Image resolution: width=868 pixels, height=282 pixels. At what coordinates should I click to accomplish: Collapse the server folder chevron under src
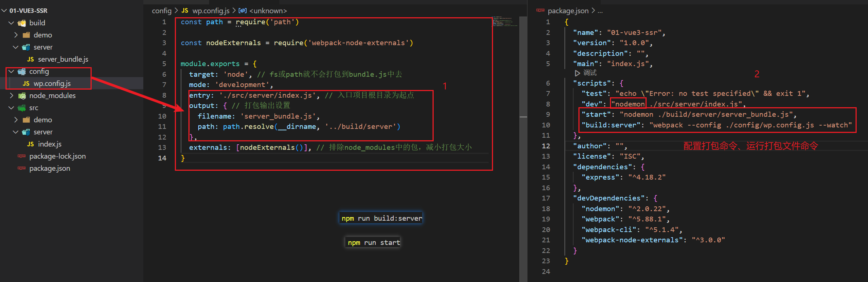(x=16, y=132)
